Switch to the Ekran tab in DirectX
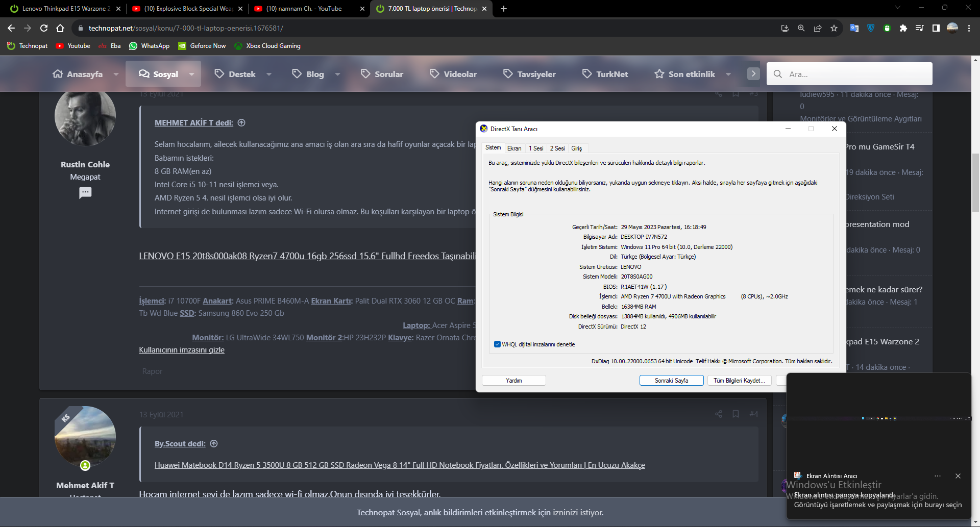The image size is (980, 527). click(514, 148)
